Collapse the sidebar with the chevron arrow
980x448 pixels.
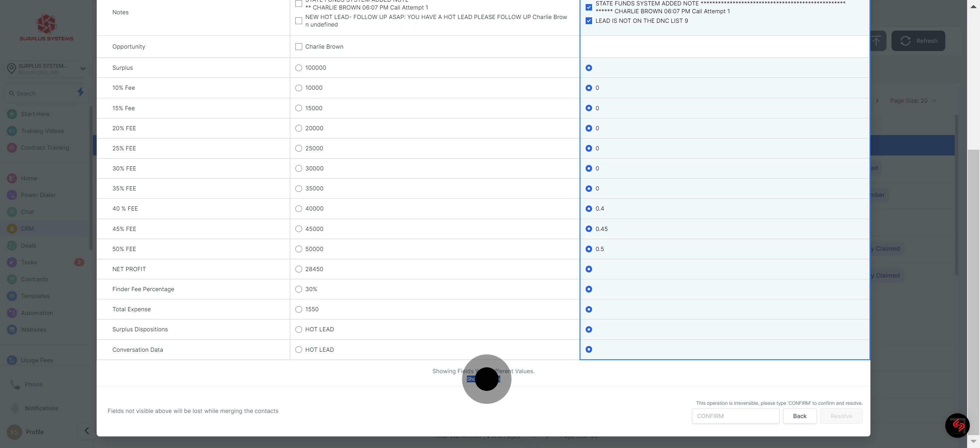(x=86, y=431)
